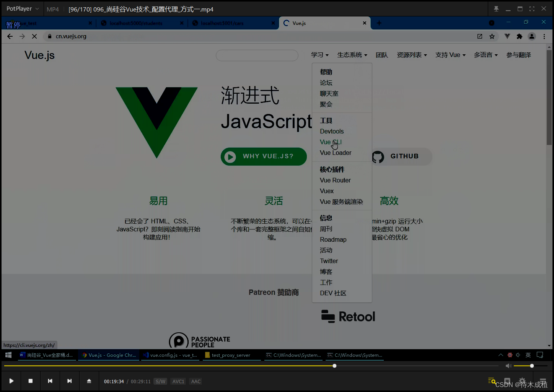Click the open-in-new-window icon in address bar
554x392 pixels.
(x=480, y=36)
